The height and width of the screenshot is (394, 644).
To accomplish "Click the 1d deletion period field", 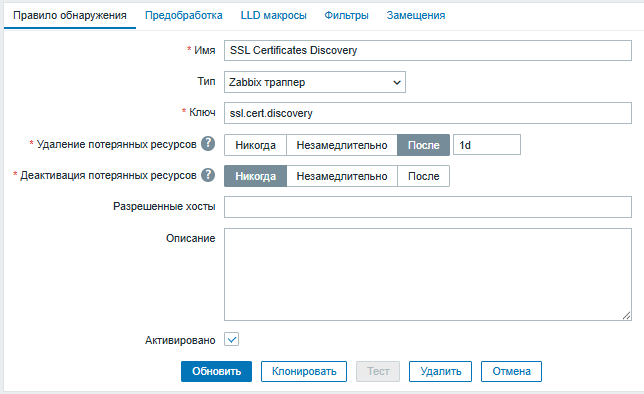I will coord(487,145).
